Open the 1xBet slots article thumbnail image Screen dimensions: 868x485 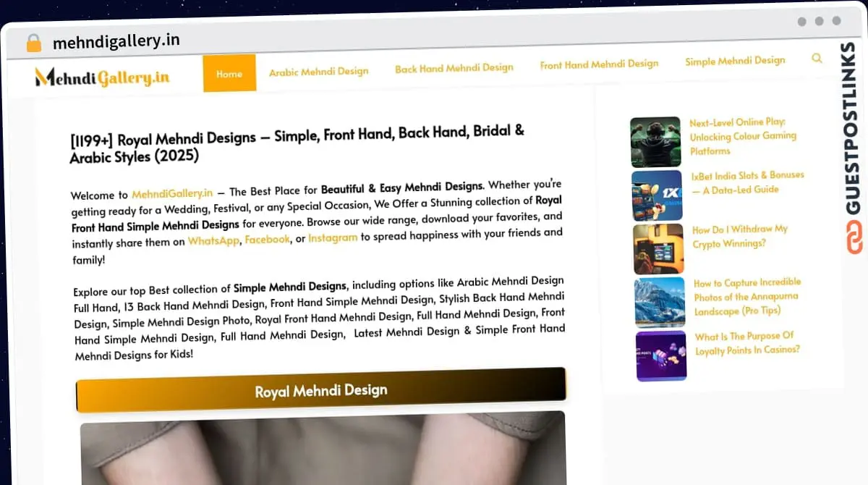coord(658,195)
